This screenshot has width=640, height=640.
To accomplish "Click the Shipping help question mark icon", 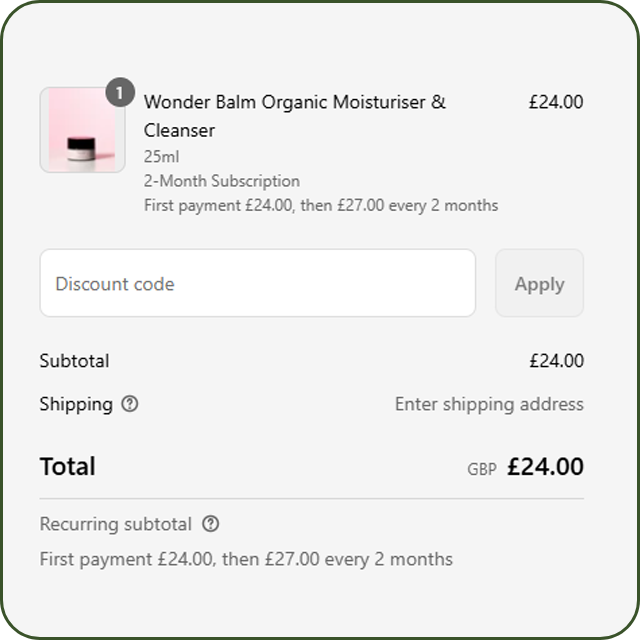I will click(x=130, y=404).
